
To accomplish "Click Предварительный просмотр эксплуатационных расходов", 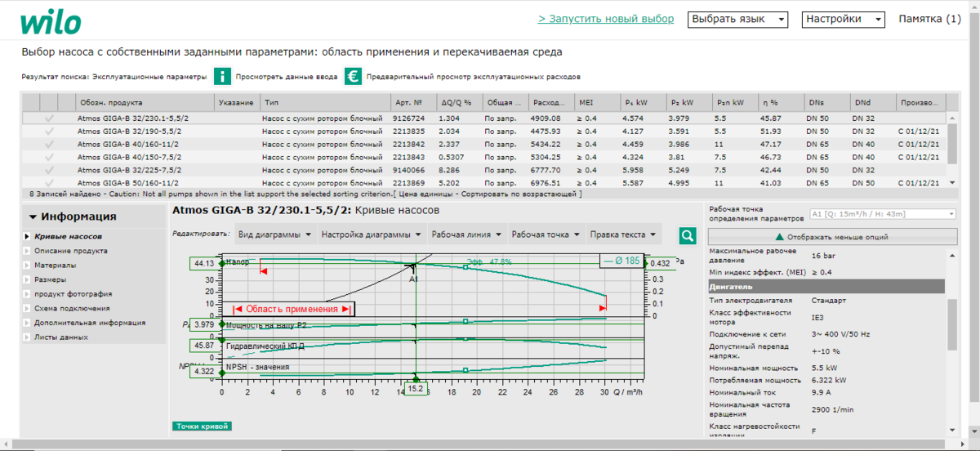I will (474, 77).
